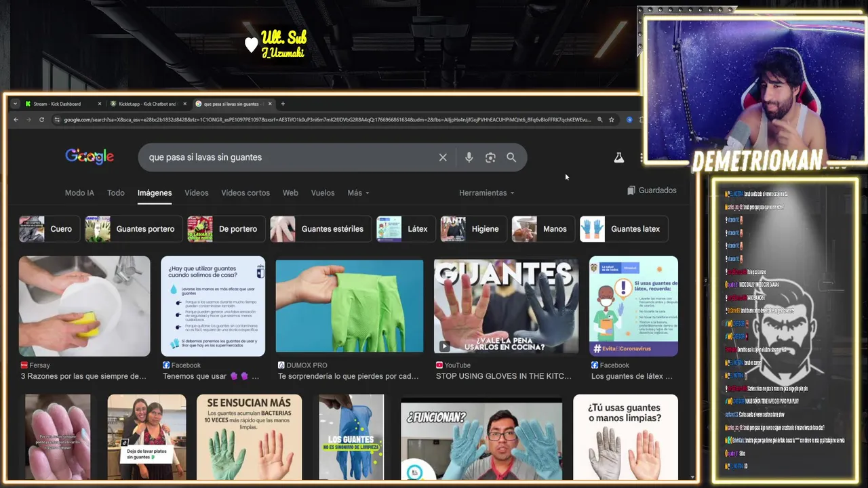Open '¿Tú usas guantes o manos limpias?' image
The height and width of the screenshot is (488, 868).
625,437
